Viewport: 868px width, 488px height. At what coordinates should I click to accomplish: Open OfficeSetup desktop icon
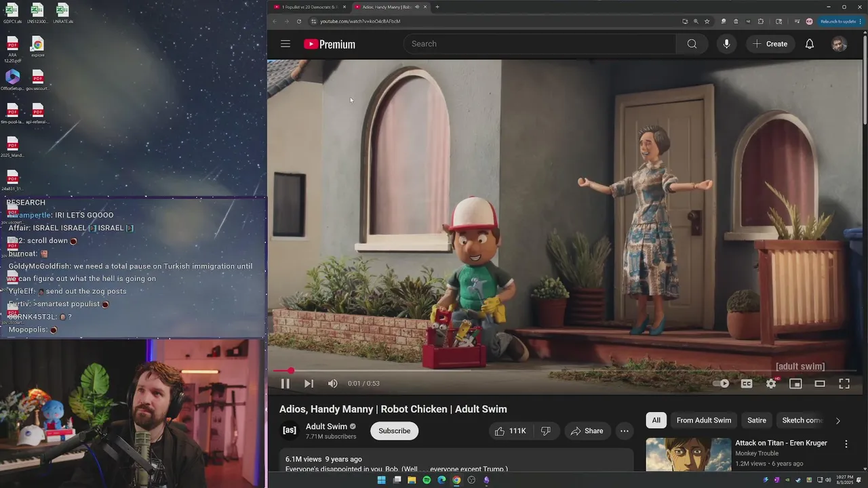click(x=12, y=80)
